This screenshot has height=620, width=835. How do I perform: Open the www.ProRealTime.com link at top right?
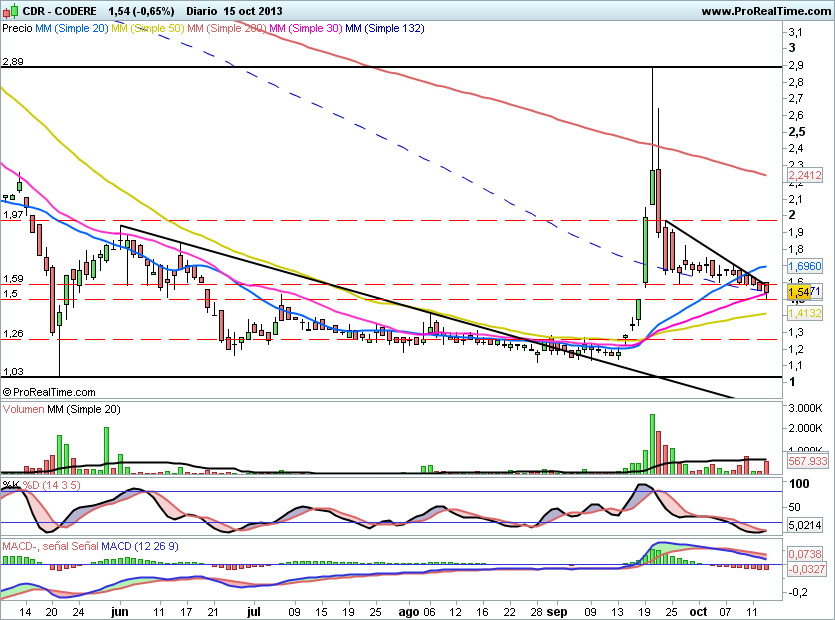(765, 11)
